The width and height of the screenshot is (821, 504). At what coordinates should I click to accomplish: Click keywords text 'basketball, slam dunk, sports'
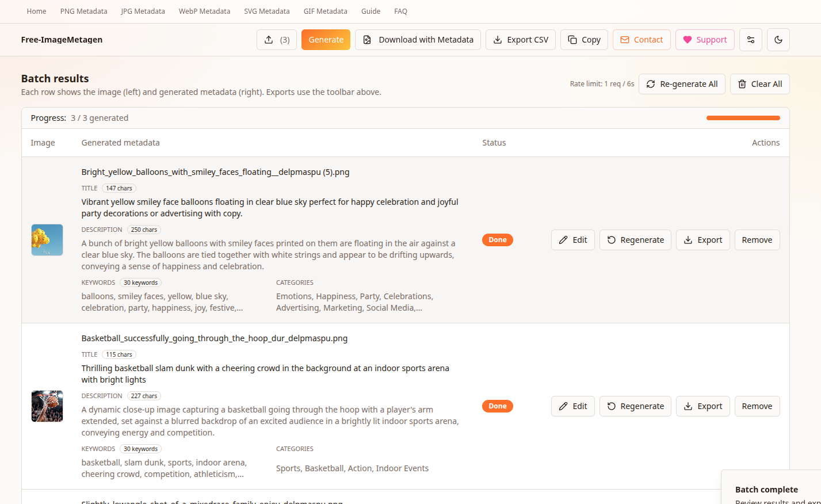pos(164,468)
